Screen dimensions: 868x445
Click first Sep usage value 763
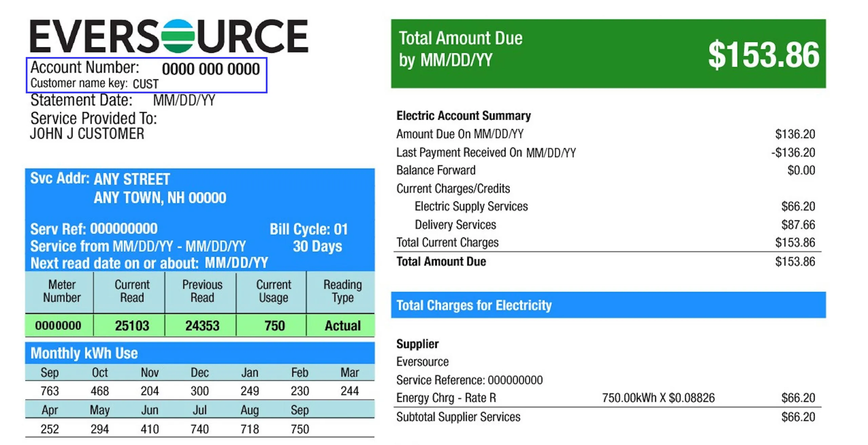click(50, 391)
